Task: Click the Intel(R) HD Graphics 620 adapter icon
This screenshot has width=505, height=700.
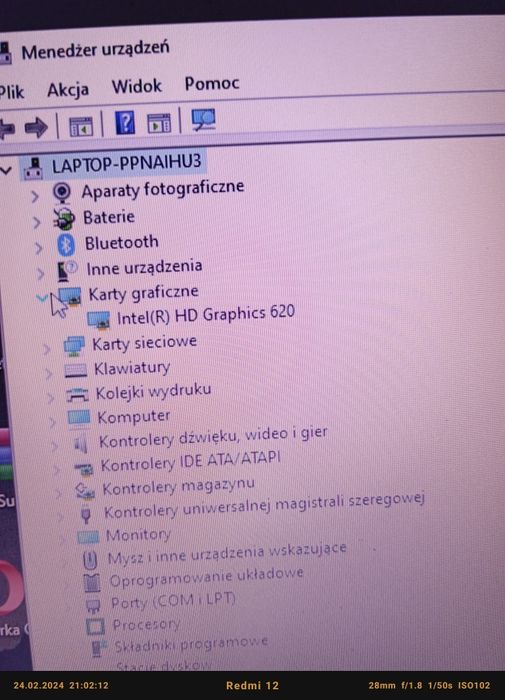Action: click(x=99, y=320)
